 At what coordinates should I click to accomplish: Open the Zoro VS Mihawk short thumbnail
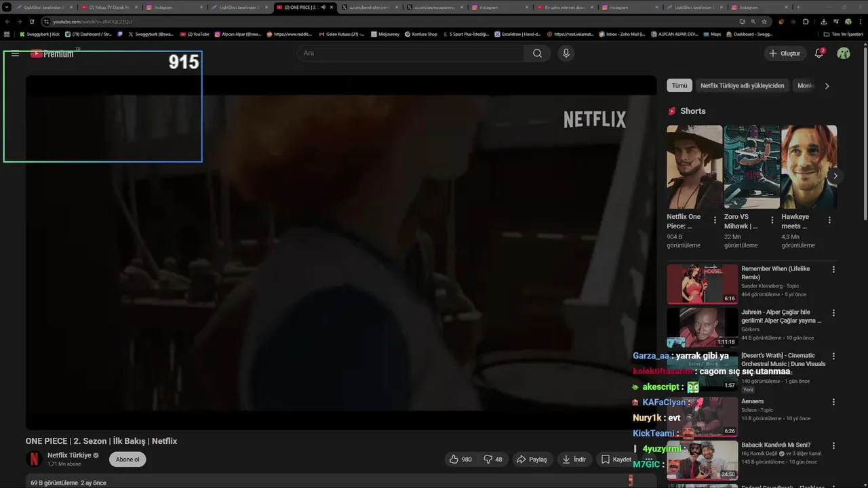751,167
